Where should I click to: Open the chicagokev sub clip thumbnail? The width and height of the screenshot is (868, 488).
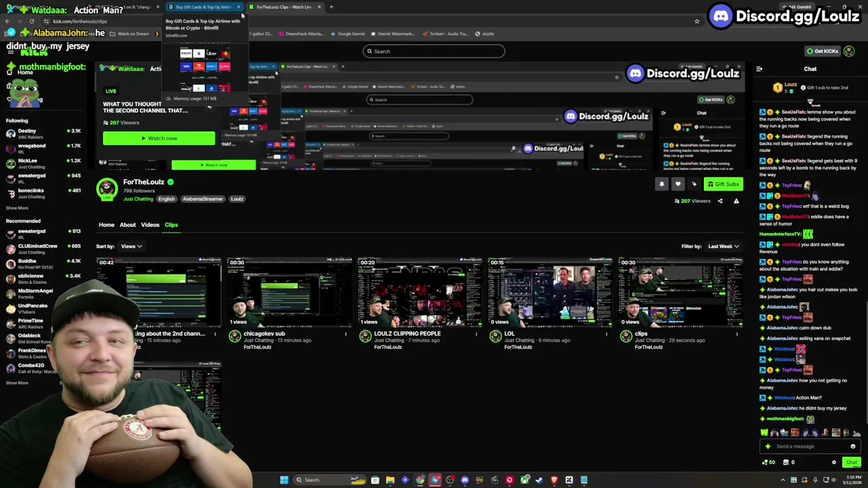pyautogui.click(x=289, y=292)
